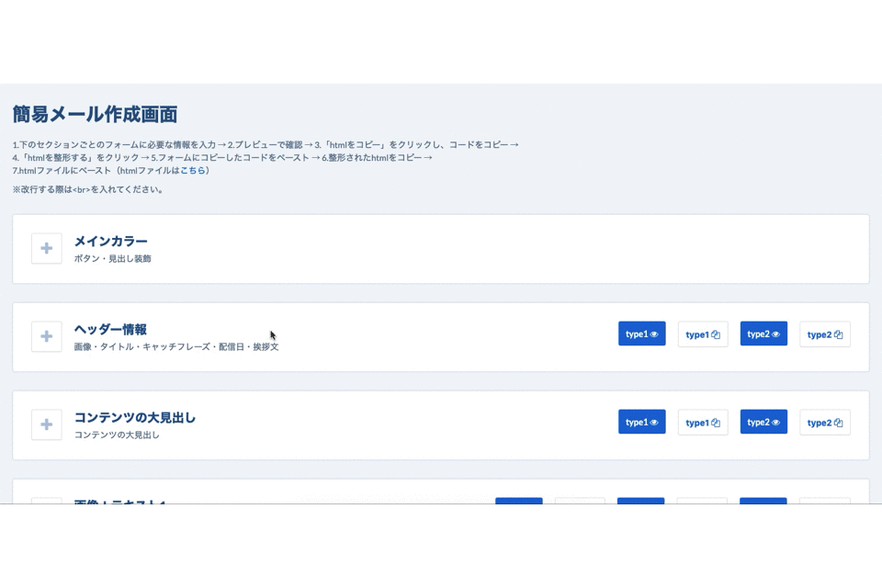The image size is (882, 588).
Task: Expand the メインカラー section
Action: pos(47,248)
